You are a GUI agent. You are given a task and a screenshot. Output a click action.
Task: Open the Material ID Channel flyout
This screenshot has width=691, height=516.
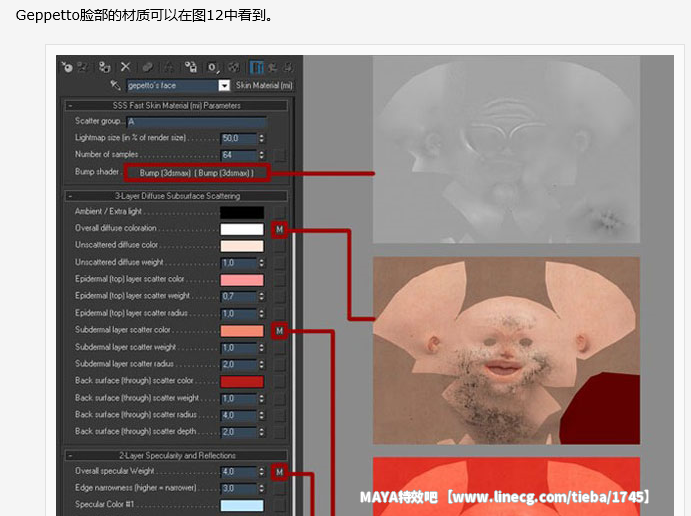[212, 67]
